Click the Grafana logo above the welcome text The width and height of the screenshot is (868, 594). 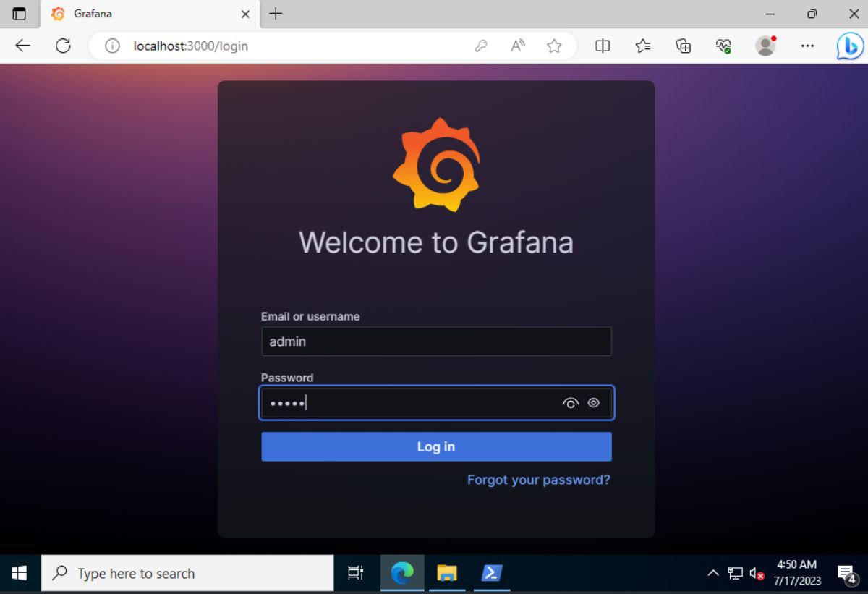coord(436,165)
